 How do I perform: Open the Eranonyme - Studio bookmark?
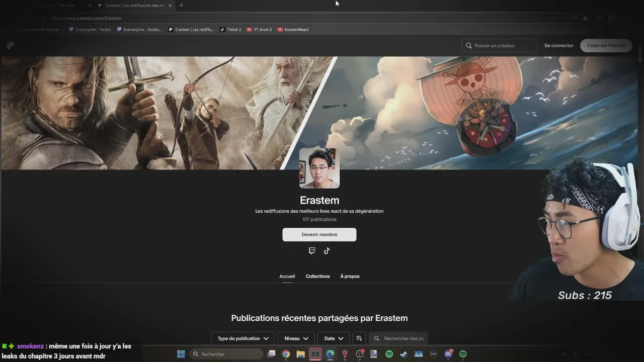coord(139,30)
